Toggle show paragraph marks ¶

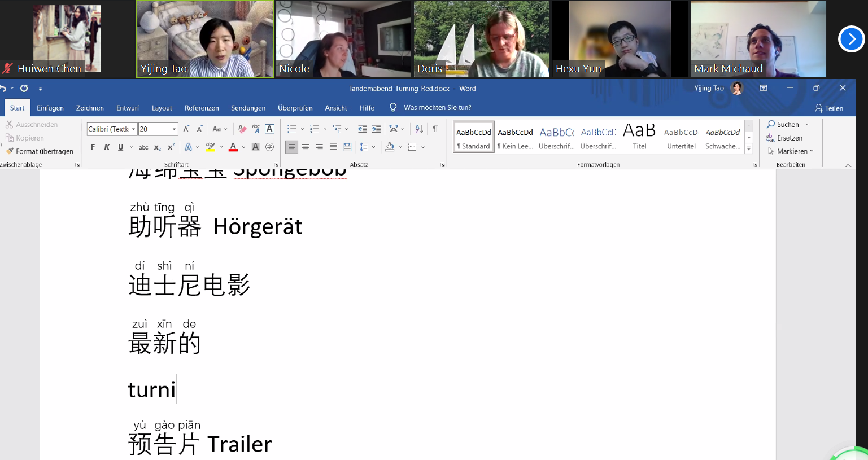point(435,129)
